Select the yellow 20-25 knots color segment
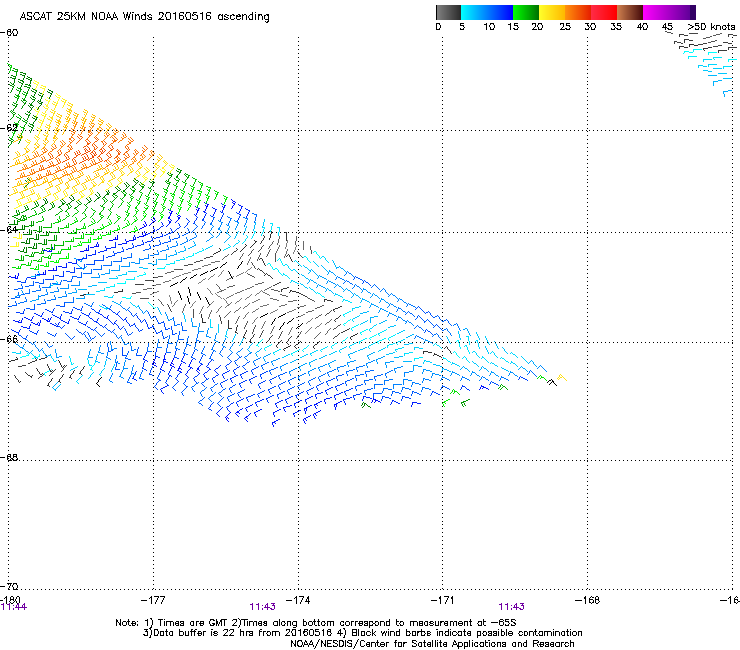This screenshot has width=740, height=650. (552, 12)
